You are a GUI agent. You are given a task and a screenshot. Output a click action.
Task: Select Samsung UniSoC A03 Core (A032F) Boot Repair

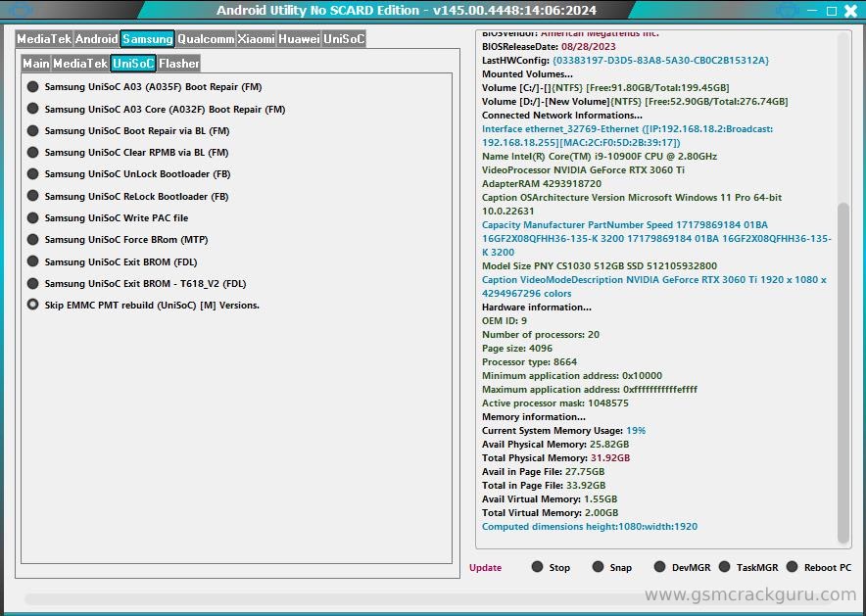(157, 109)
